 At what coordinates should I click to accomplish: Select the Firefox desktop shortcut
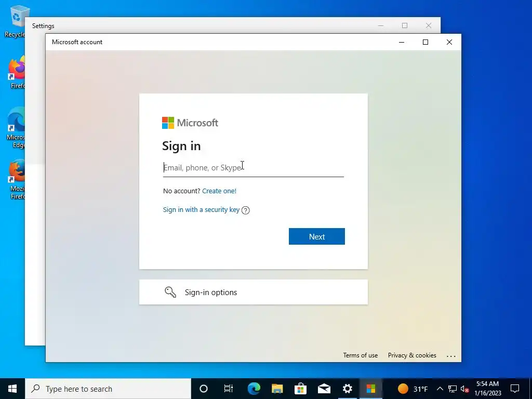(x=16, y=73)
